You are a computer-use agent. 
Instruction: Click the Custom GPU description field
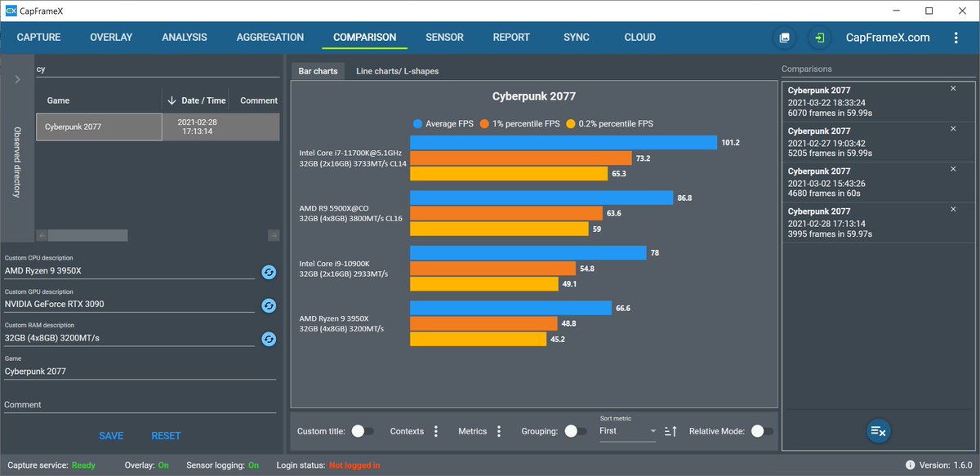point(129,305)
